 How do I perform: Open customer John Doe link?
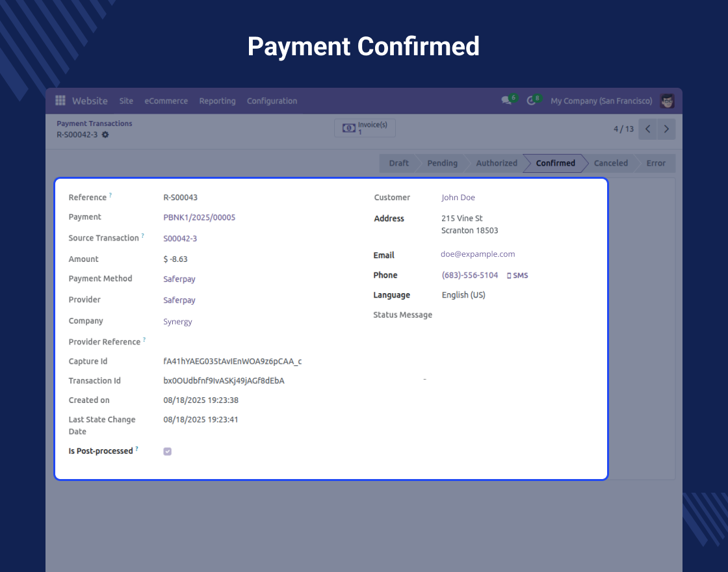(458, 198)
